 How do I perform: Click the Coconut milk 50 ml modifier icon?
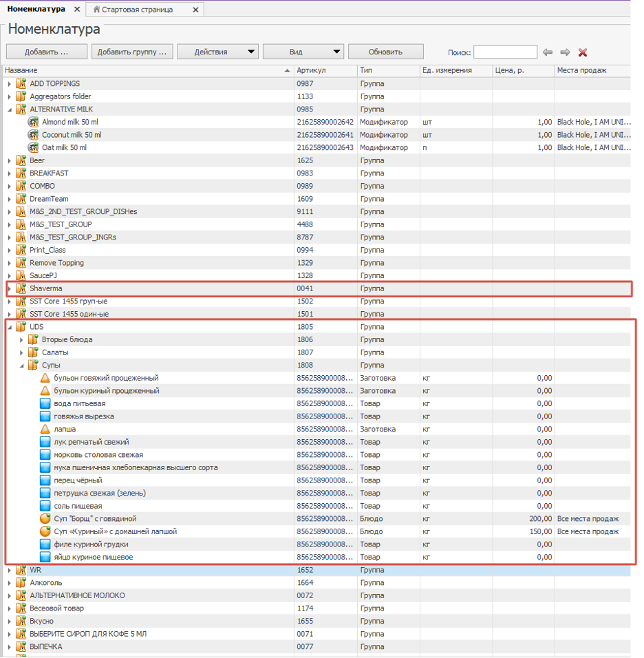tap(33, 135)
